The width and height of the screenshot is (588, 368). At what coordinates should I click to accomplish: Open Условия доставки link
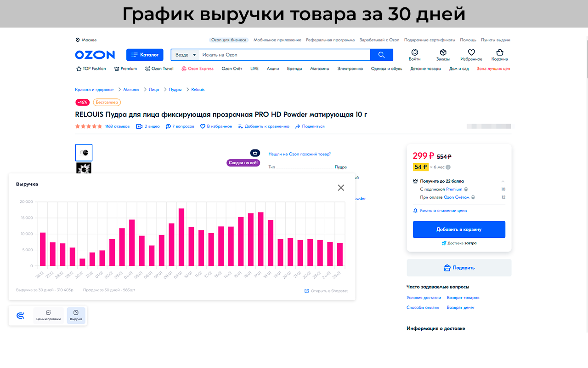pyautogui.click(x=424, y=298)
